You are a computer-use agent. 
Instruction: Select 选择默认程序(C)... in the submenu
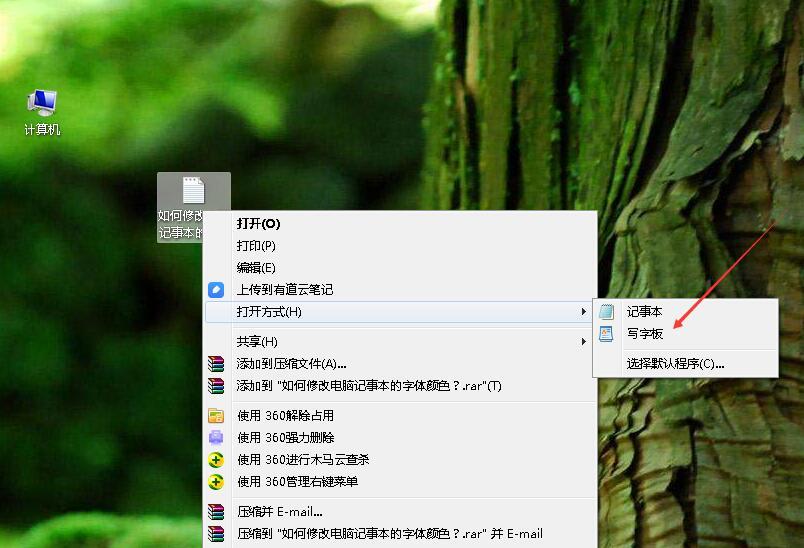pos(675,364)
